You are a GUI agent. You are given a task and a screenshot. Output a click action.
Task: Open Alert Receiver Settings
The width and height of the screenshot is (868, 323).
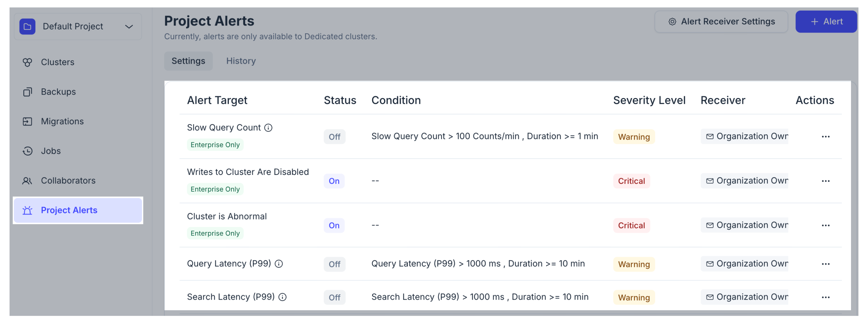click(x=721, y=22)
